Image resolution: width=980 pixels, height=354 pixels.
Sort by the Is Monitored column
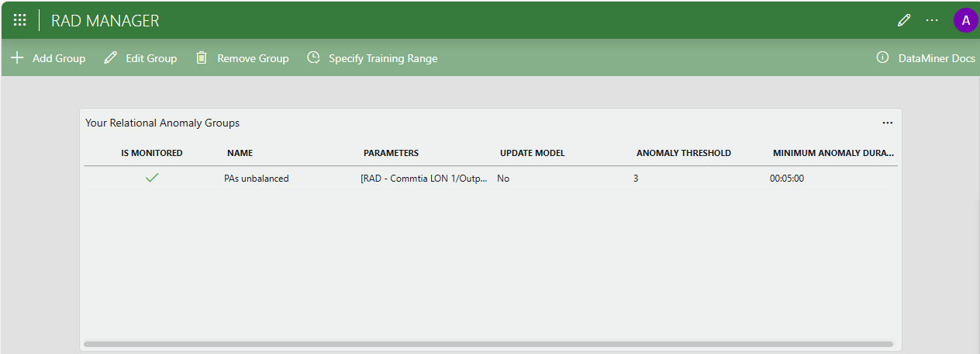coord(152,153)
